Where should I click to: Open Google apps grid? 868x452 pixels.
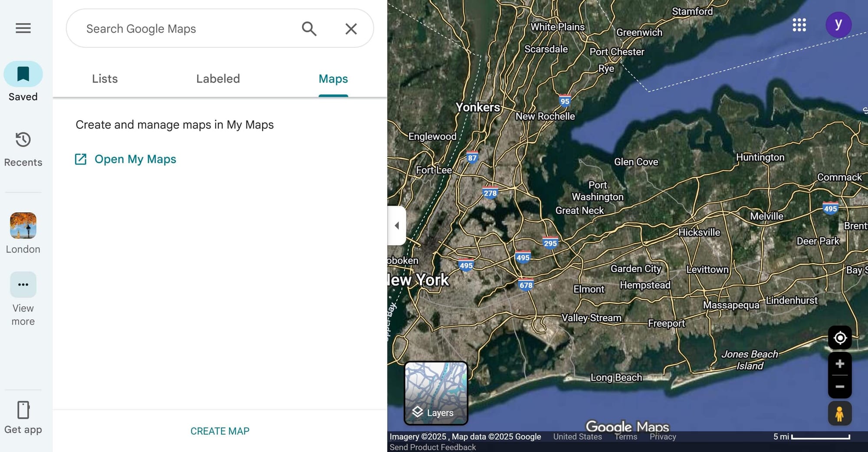tap(799, 25)
